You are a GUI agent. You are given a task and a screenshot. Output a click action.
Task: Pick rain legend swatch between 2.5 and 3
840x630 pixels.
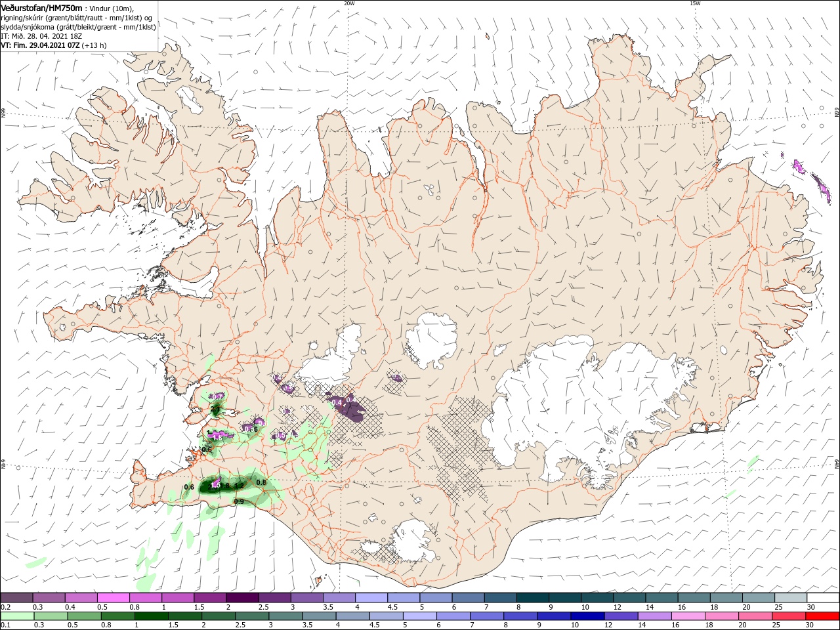(x=252, y=616)
